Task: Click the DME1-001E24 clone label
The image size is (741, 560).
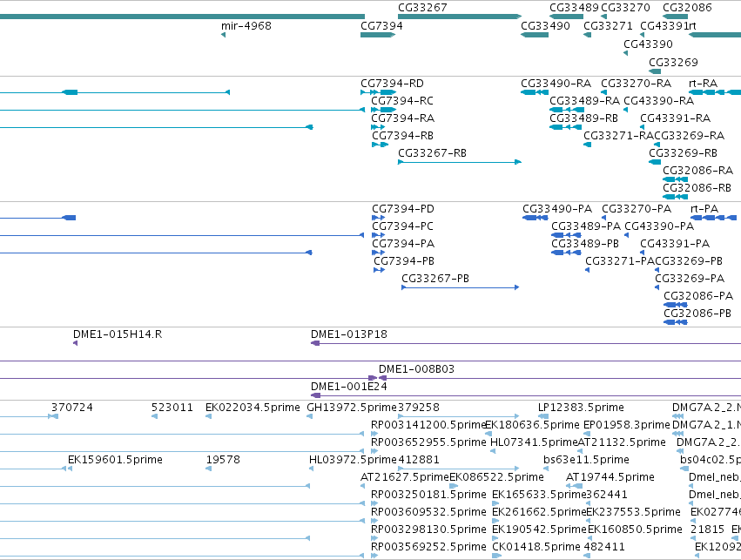Action: [x=349, y=387]
